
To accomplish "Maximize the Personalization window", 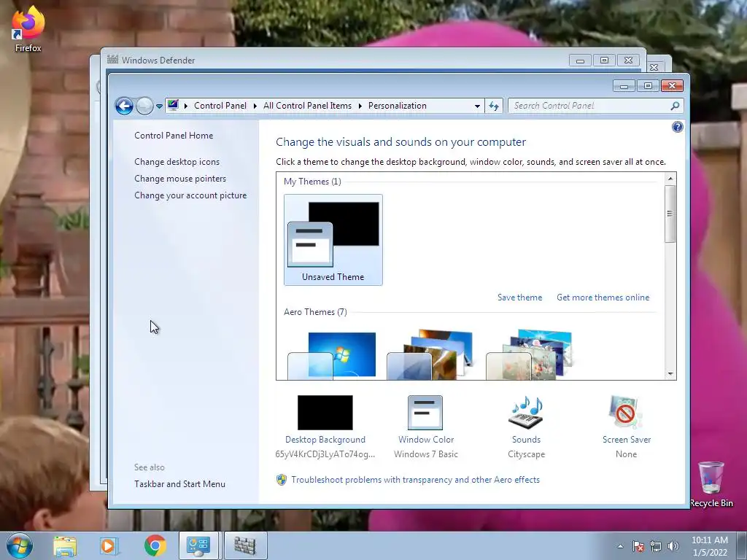I will (648, 86).
